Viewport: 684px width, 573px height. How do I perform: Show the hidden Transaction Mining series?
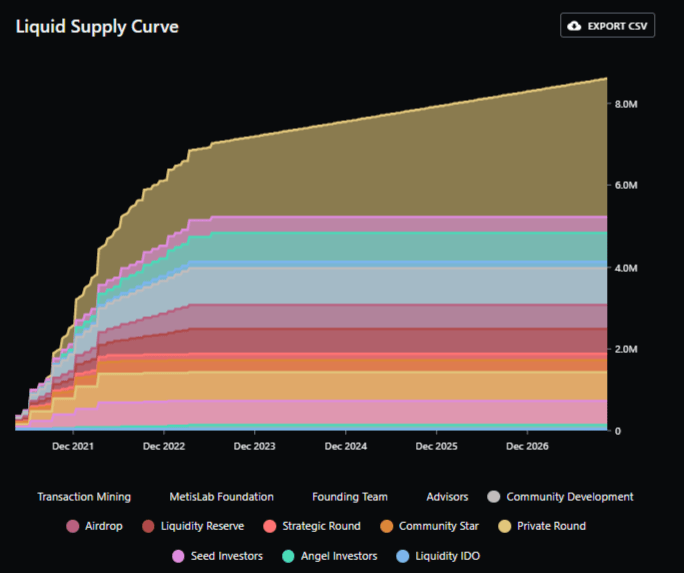pos(84,497)
